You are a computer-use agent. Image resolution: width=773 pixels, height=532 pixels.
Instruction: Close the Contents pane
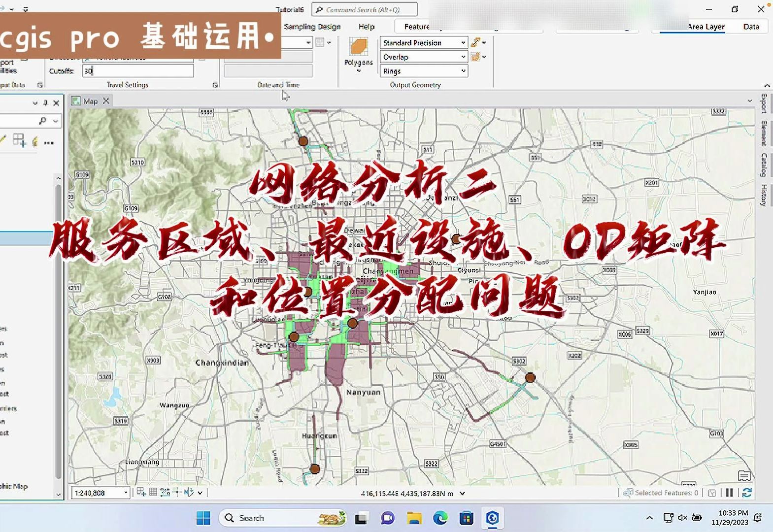pos(56,103)
